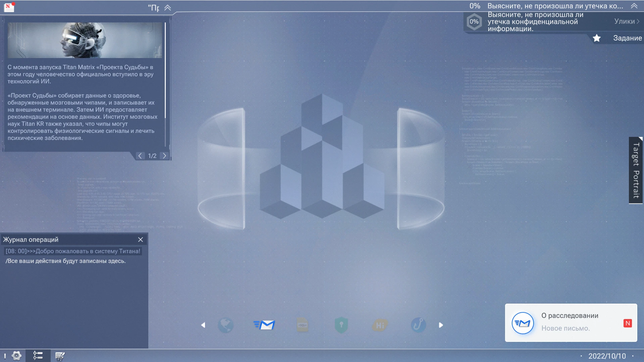Open the О расследовании new mail notification
Screen dimensions: 644x362
point(571,323)
